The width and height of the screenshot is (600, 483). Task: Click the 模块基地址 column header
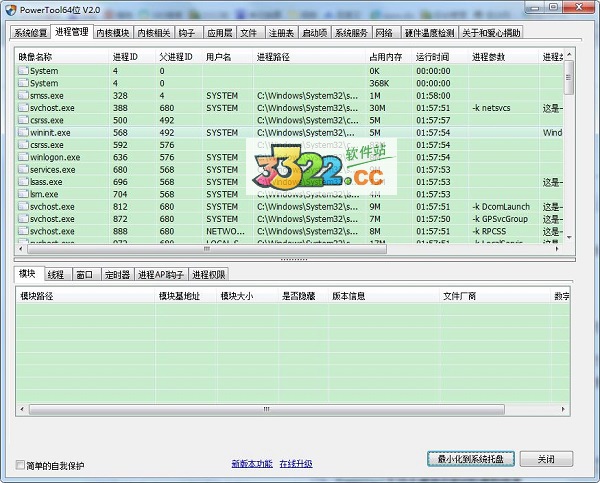186,296
